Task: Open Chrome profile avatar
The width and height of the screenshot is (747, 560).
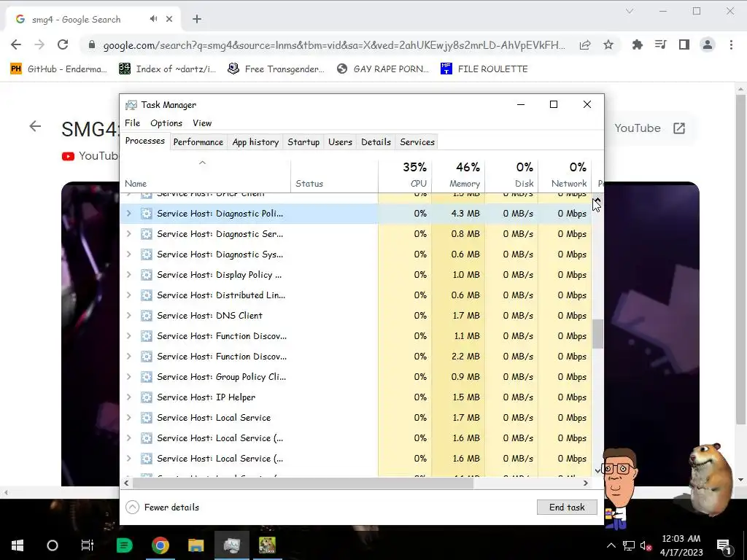Action: click(708, 44)
